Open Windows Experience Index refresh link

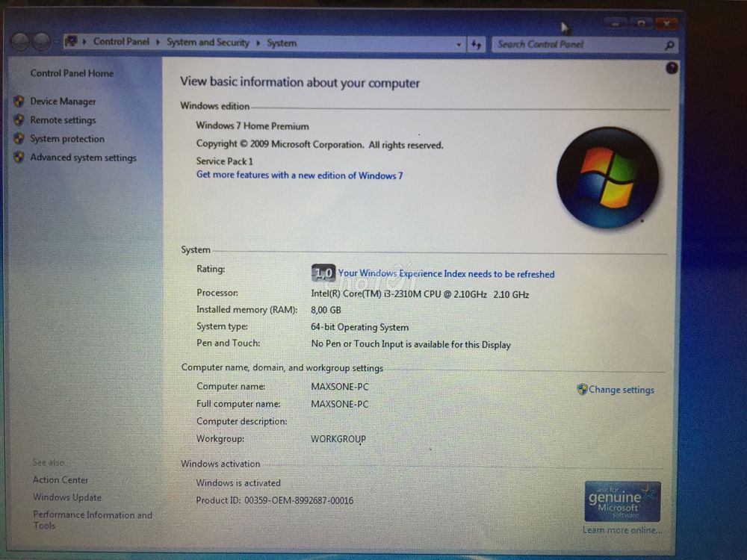click(x=447, y=274)
